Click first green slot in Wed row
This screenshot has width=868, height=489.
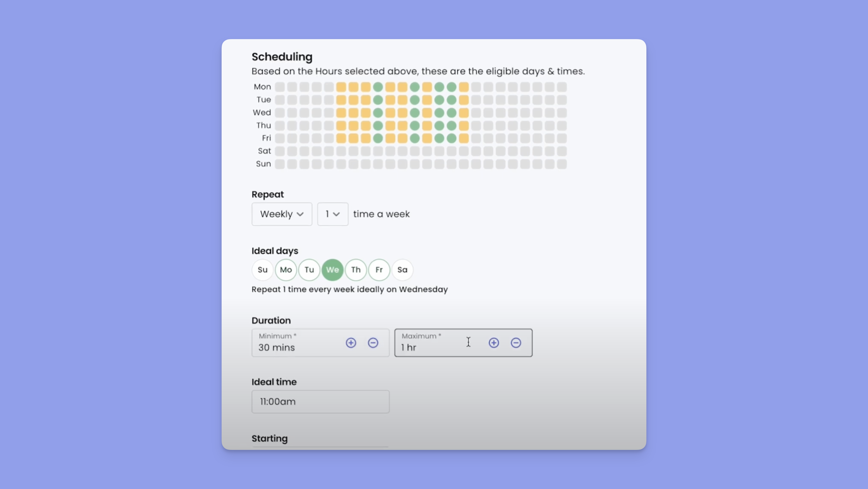tap(378, 113)
